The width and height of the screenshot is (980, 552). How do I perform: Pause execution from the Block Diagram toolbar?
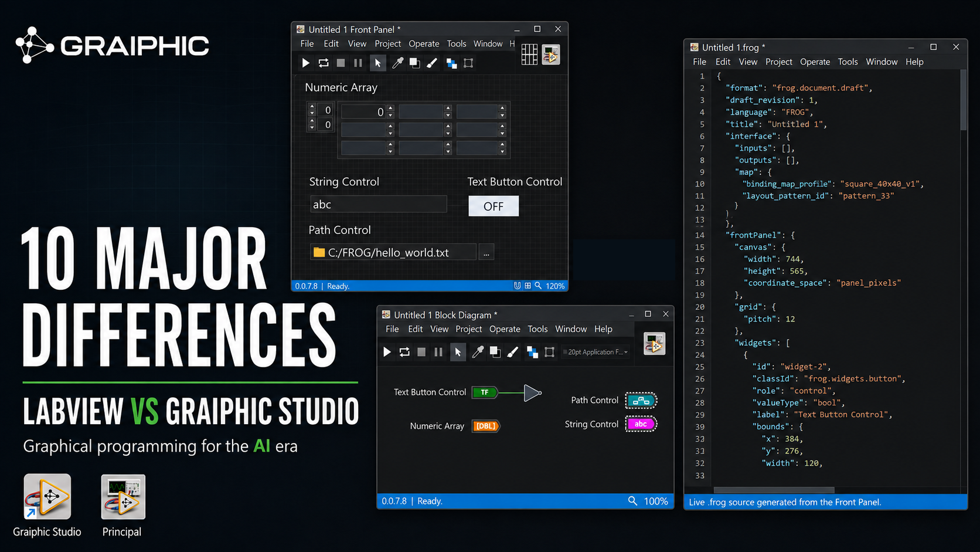point(438,352)
